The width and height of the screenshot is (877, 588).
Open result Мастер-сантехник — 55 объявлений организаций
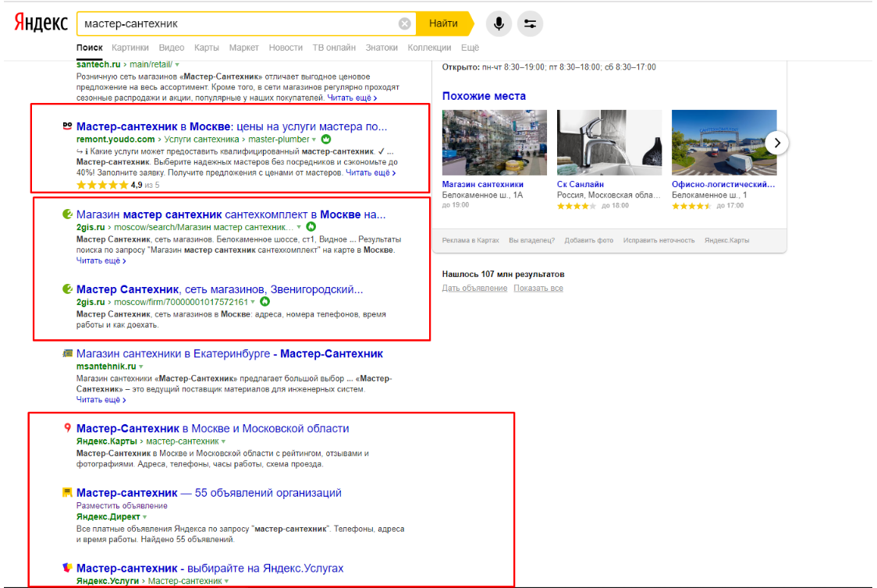click(208, 493)
